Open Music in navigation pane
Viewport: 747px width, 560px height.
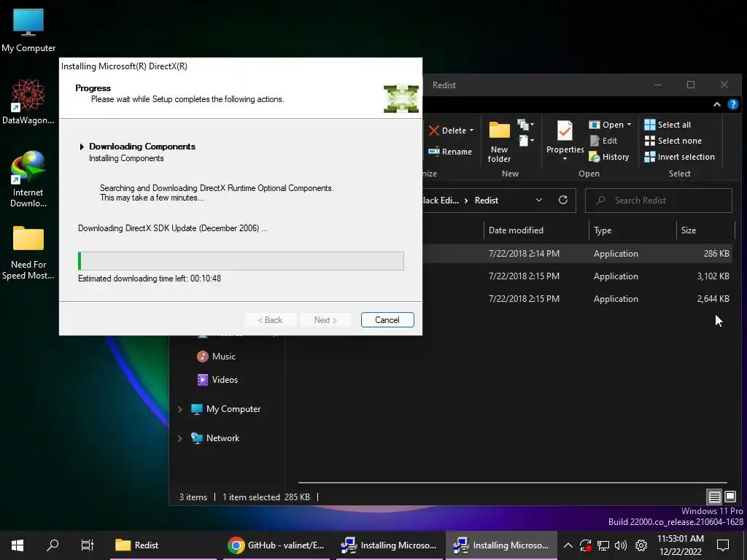(216, 357)
